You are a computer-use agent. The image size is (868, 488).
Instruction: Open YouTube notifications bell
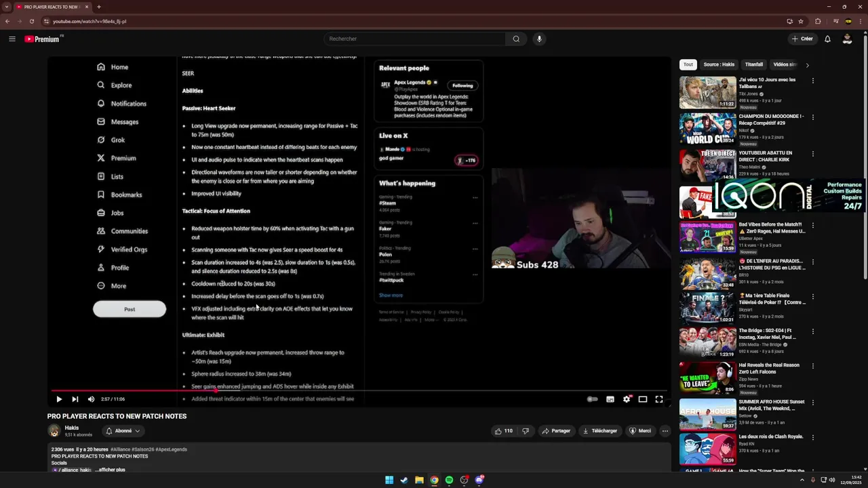pos(827,39)
